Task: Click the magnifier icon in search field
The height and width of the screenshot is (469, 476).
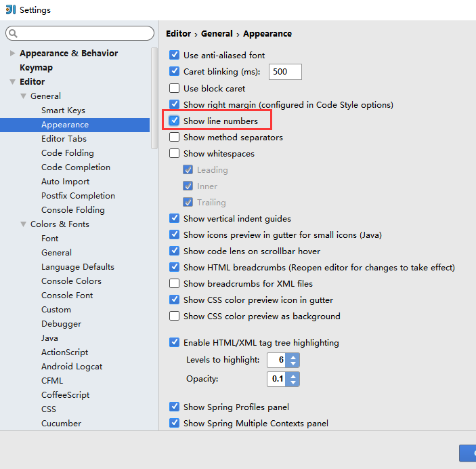Action: pos(13,33)
